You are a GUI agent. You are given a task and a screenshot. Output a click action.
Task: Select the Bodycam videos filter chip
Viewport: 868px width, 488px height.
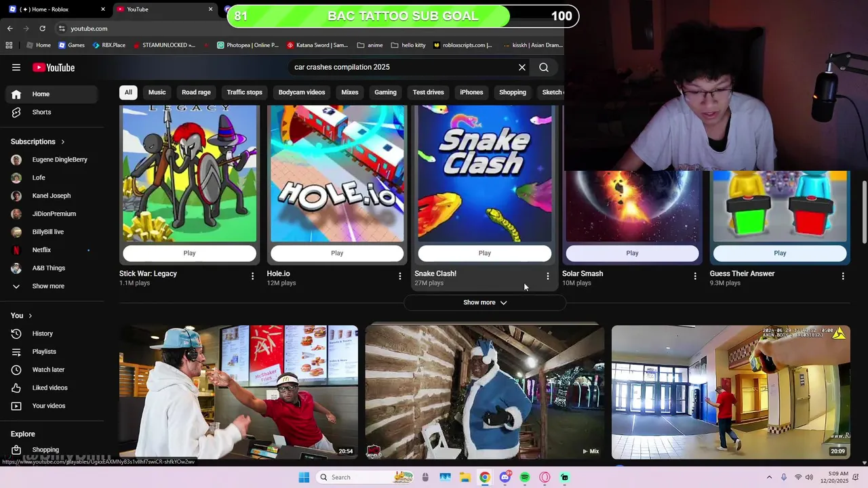tap(302, 92)
